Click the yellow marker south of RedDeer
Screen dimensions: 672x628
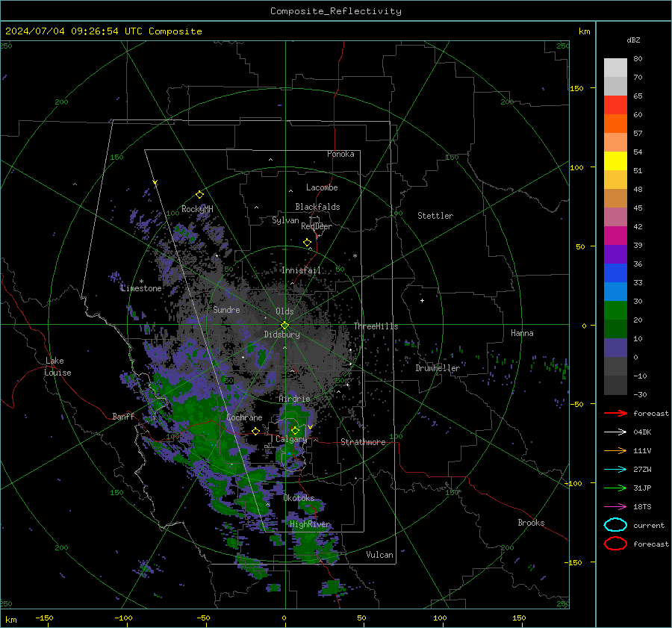point(307,243)
